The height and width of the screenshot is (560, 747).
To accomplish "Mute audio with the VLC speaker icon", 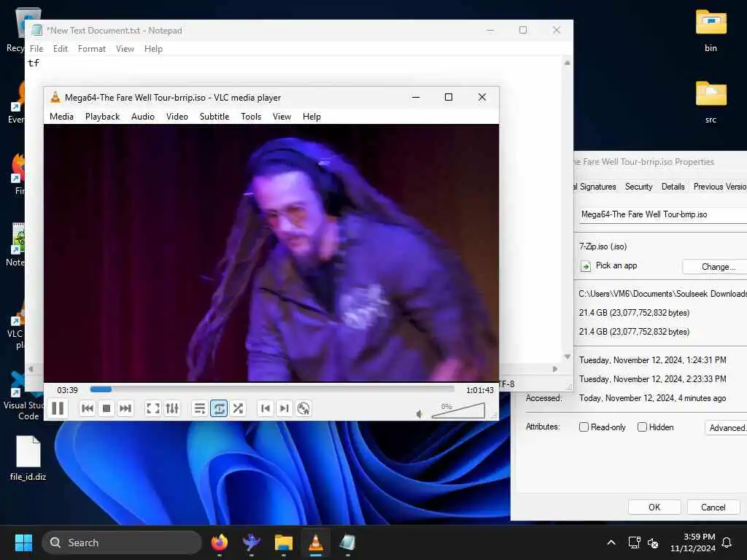I will 419,414.
